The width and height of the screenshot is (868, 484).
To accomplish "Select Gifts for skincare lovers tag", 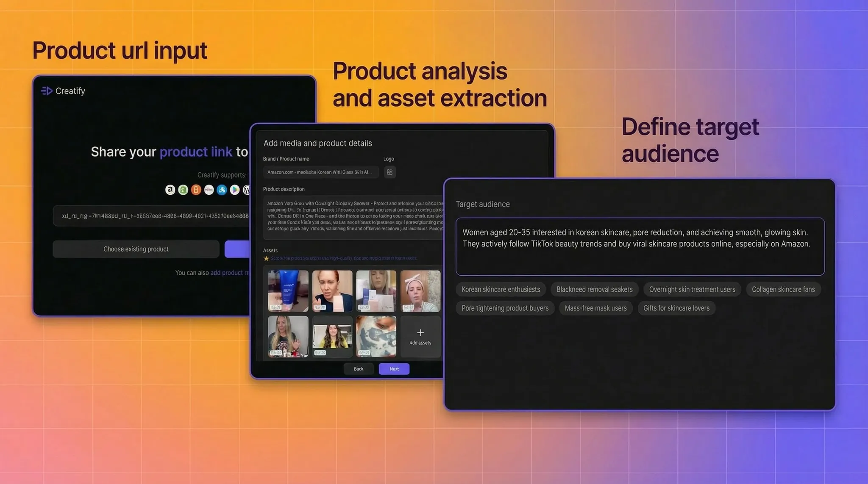I will (x=676, y=308).
